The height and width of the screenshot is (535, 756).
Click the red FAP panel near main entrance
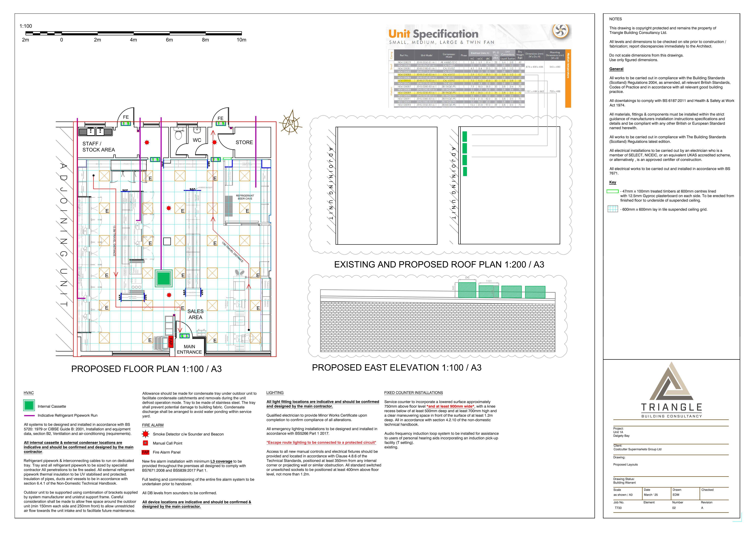(x=171, y=342)
